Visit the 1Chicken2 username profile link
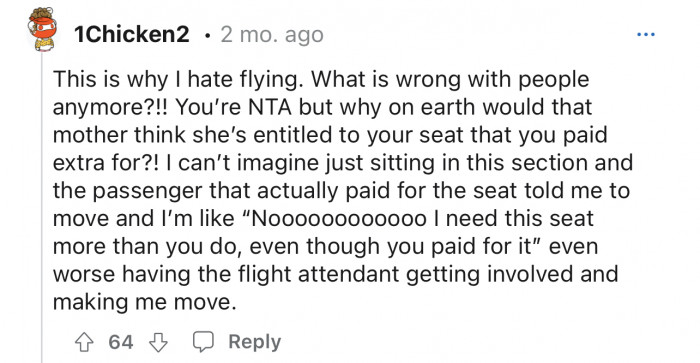 tap(132, 34)
